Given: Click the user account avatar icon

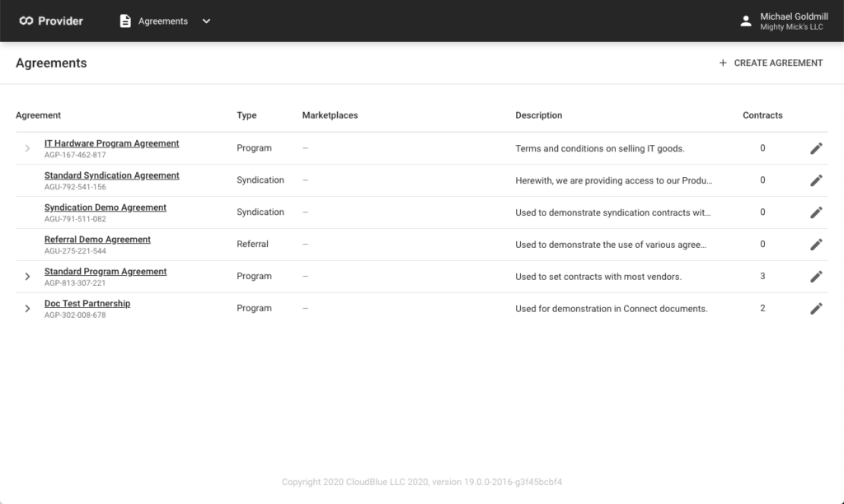Looking at the screenshot, I should 745,21.
